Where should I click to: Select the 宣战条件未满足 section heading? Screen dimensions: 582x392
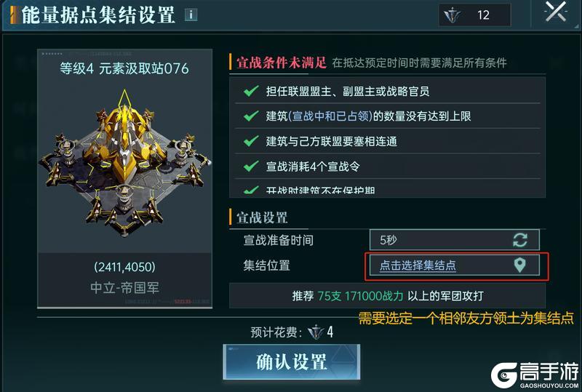(282, 63)
